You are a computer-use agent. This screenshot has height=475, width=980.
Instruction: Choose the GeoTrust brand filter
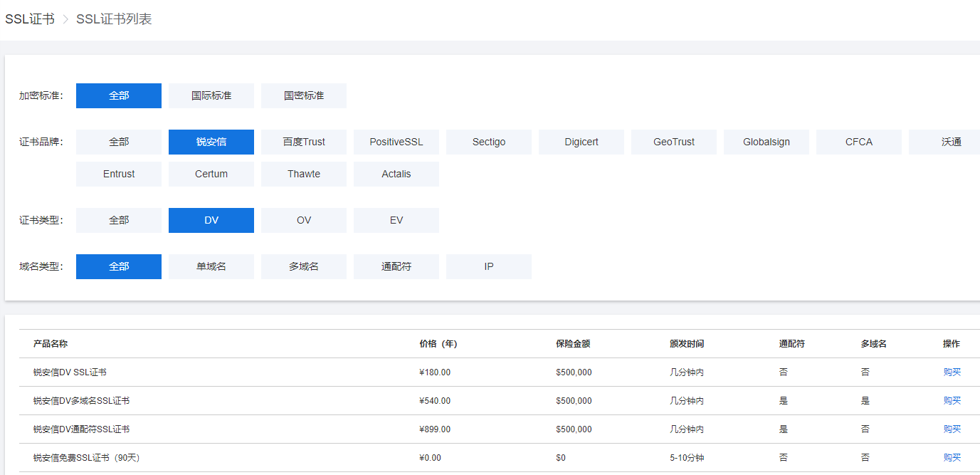674,142
